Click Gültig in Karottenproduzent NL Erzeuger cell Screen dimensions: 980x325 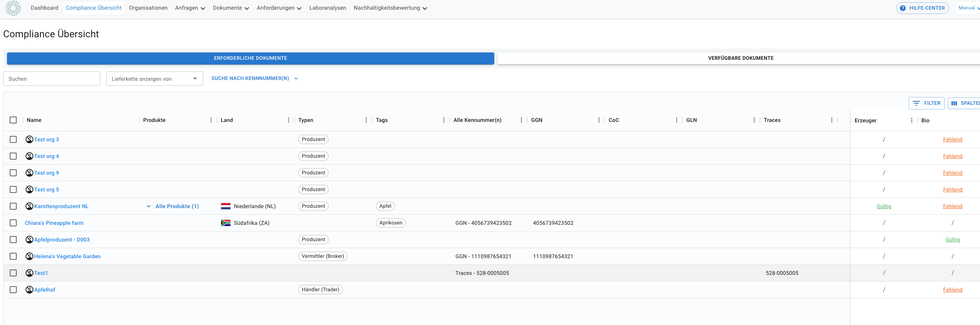coord(884,206)
